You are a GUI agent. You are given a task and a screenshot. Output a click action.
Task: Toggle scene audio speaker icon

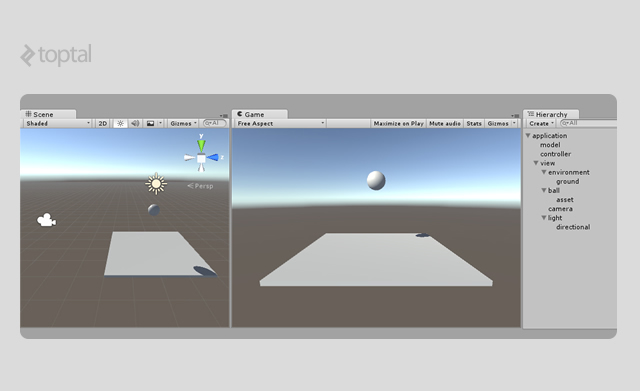[x=135, y=123]
